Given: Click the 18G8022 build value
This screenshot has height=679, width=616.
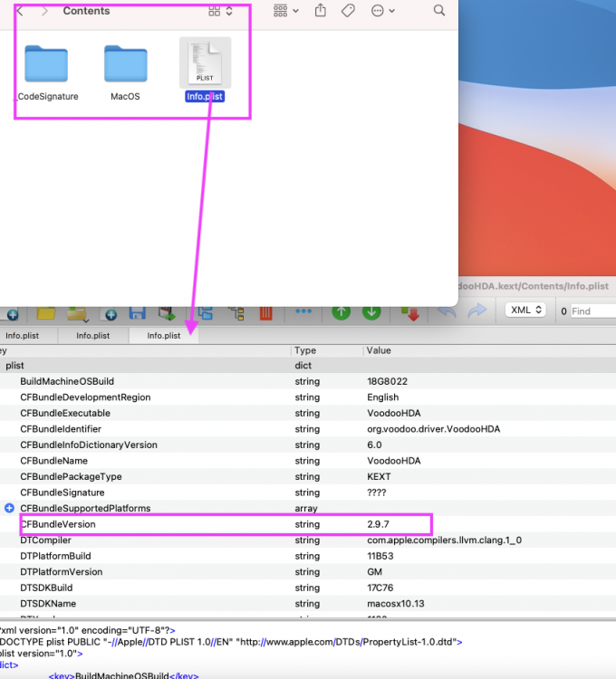Looking at the screenshot, I should (x=388, y=381).
